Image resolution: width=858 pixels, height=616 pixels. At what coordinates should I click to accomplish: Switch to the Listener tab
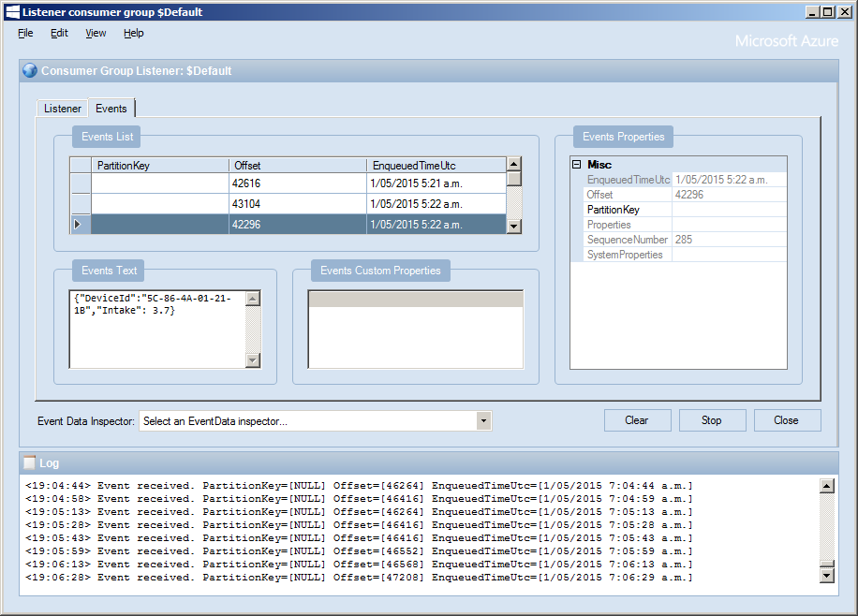63,109
